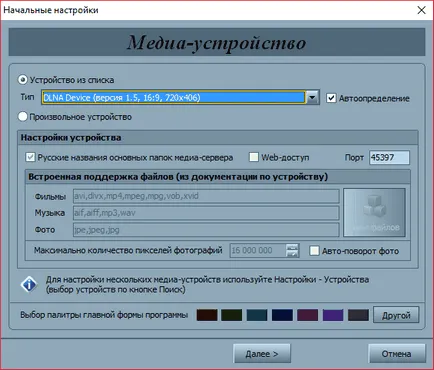434x370 pixels.
Task: Click the Отмена button
Action: click(x=397, y=354)
